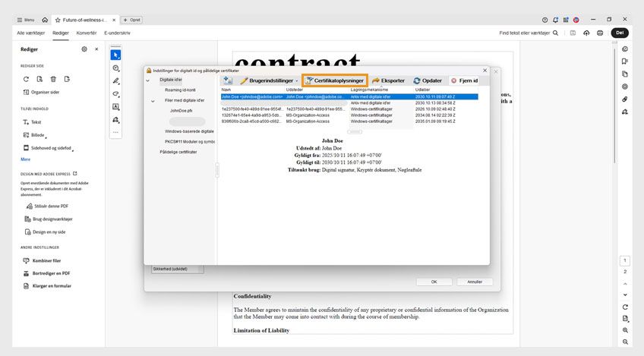Click Opdater to refresh IDs

428,80
